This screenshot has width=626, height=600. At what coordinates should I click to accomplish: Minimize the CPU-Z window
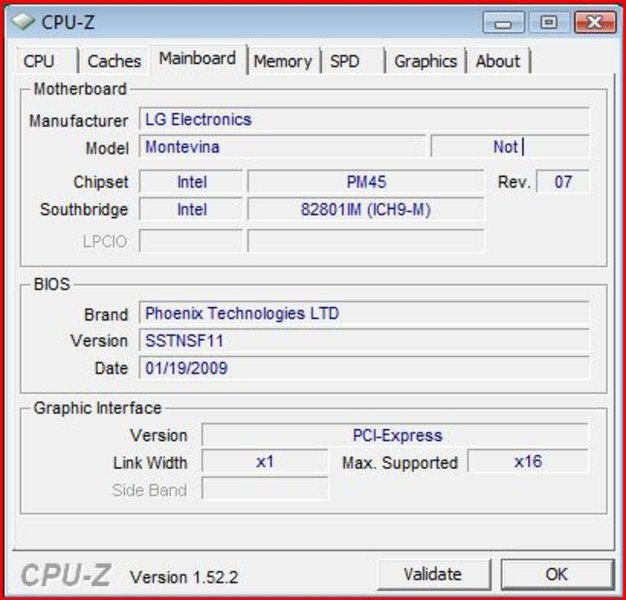(507, 22)
